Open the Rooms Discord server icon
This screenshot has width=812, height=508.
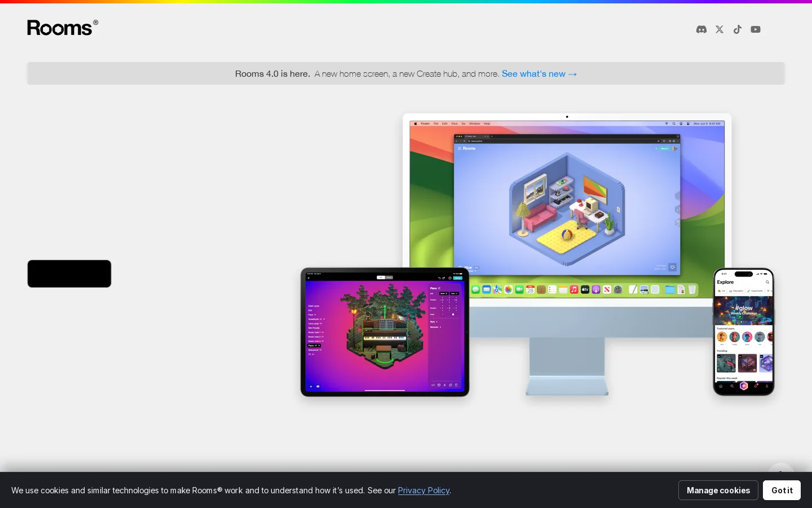point(701,29)
